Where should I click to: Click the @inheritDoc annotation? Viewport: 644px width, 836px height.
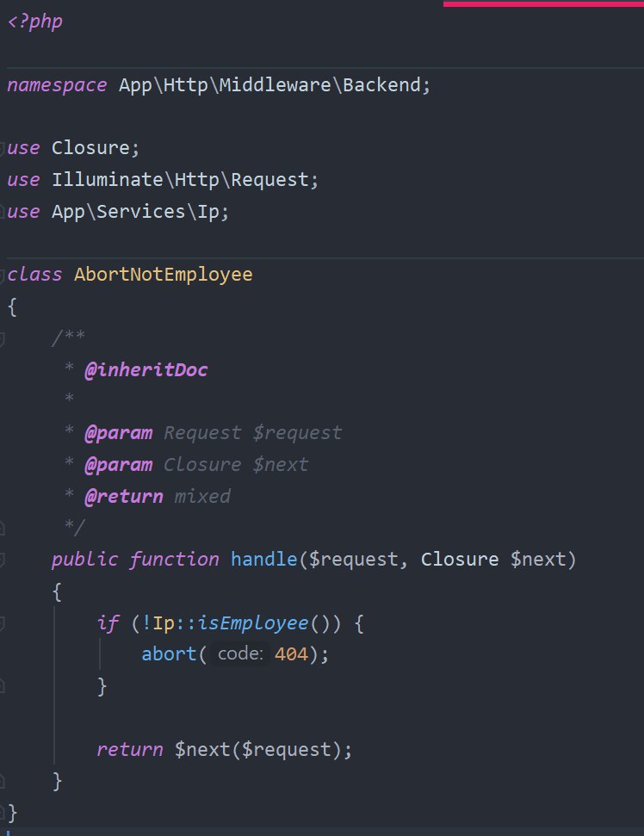[146, 369]
